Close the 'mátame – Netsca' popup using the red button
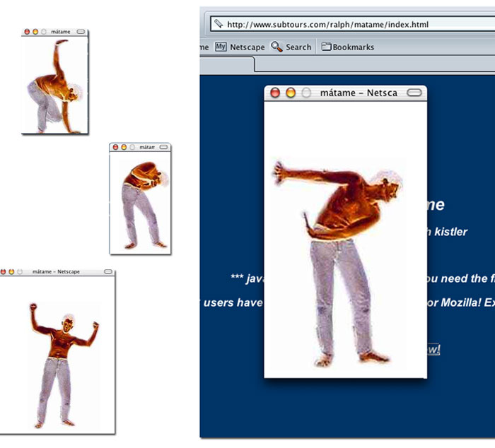Viewport: 495px width, 448px height. coord(275,93)
